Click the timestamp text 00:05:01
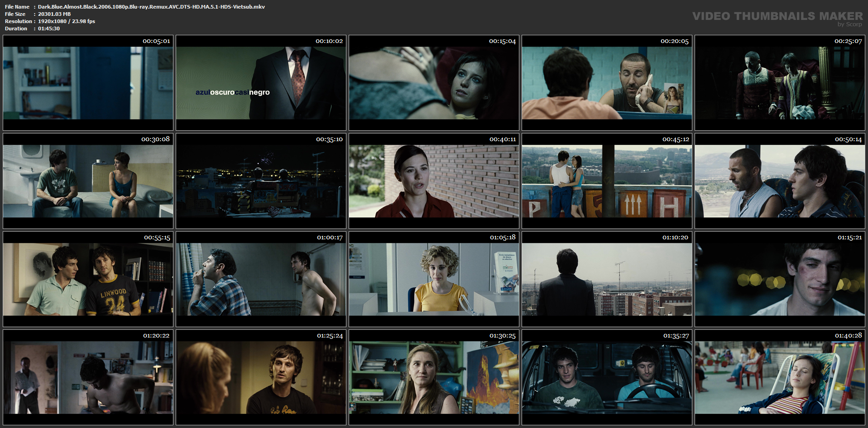 click(156, 41)
